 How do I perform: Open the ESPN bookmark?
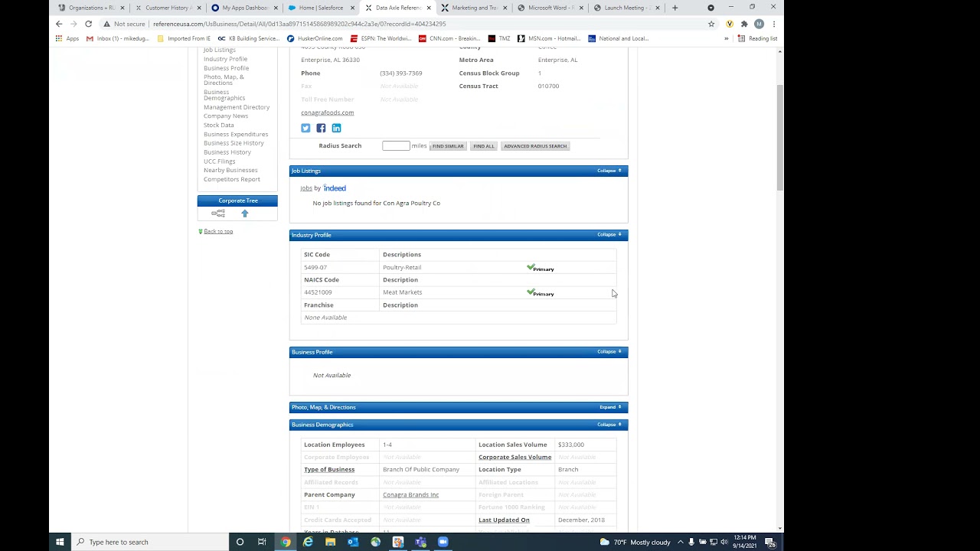(x=381, y=38)
